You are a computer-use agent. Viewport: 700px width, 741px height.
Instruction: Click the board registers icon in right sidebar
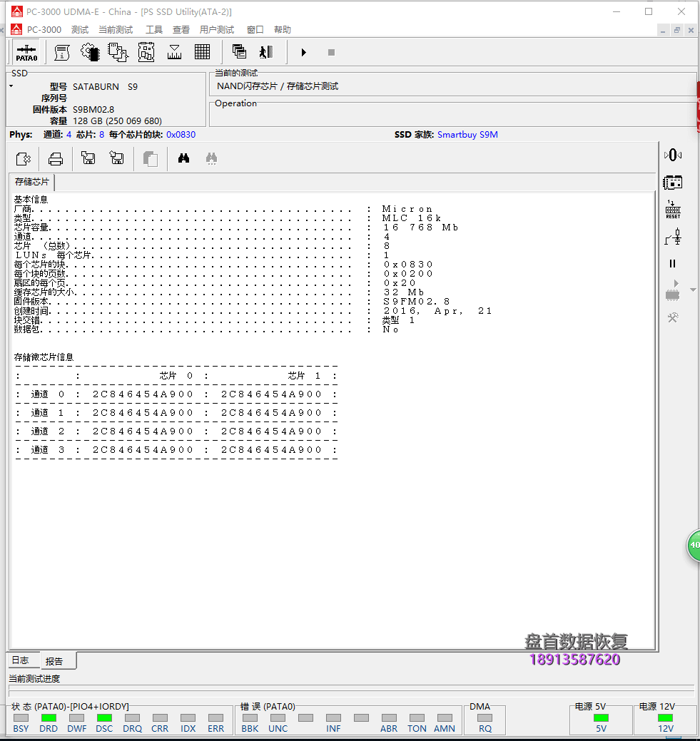coord(673,183)
